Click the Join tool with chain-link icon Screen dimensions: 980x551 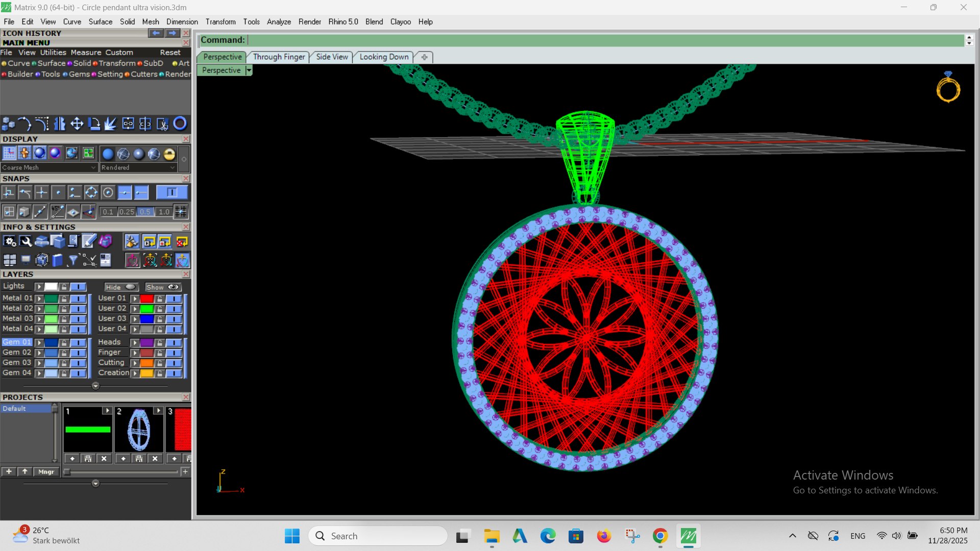tap(128, 123)
